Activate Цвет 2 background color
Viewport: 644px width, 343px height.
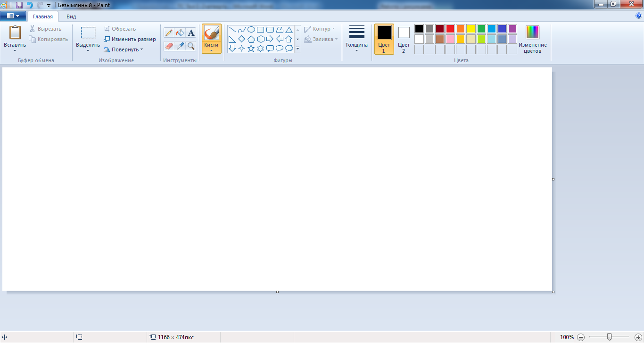(404, 39)
